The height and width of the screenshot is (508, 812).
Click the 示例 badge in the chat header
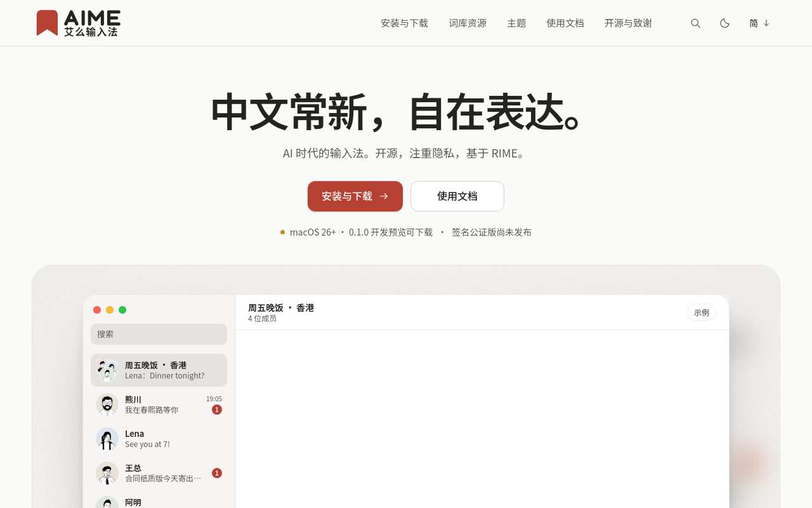[x=702, y=312]
